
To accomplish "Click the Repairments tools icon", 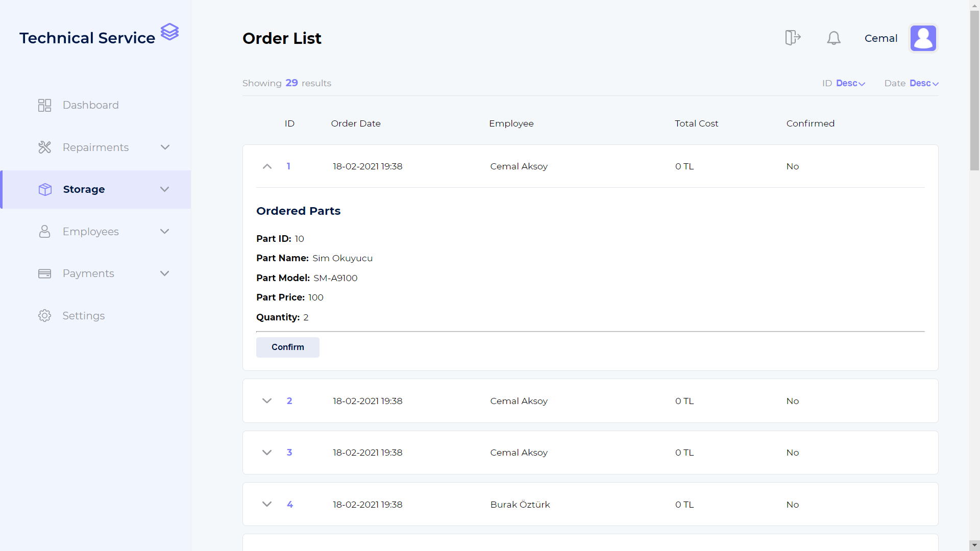I will point(44,147).
